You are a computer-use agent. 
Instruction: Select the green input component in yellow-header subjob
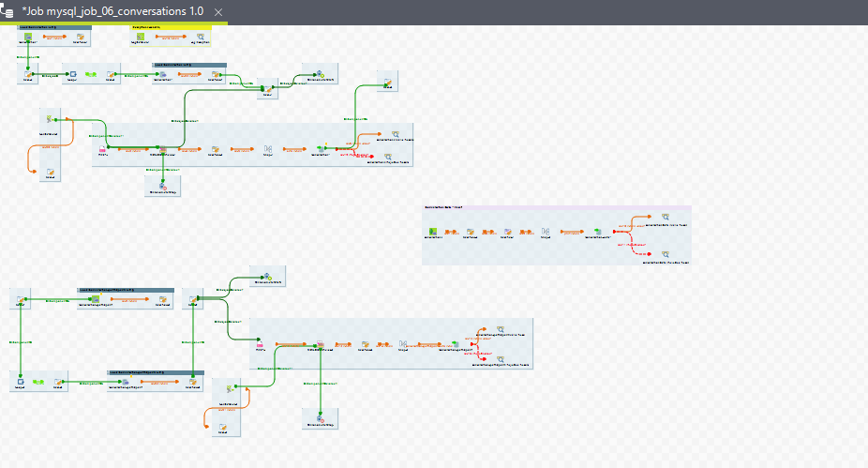click(141, 37)
